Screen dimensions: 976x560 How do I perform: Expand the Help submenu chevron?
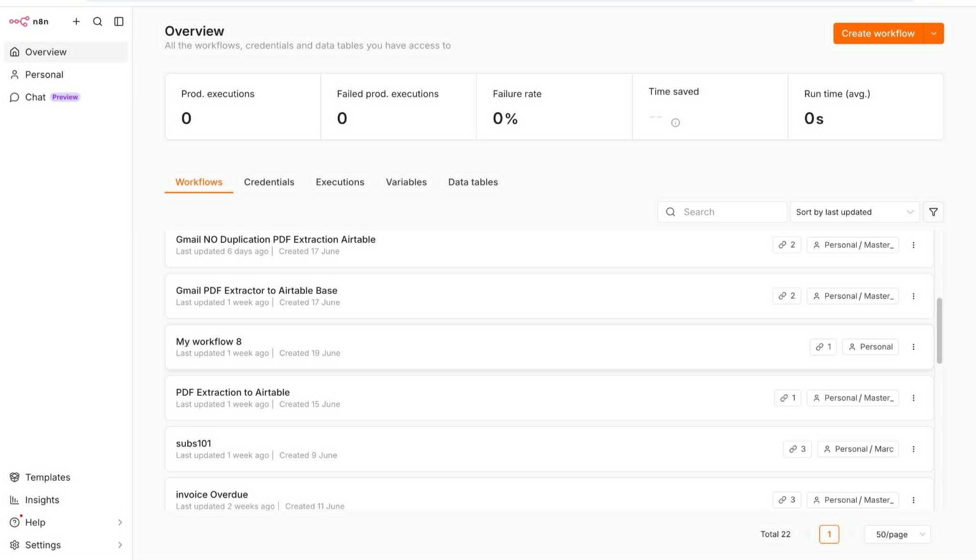pos(120,522)
